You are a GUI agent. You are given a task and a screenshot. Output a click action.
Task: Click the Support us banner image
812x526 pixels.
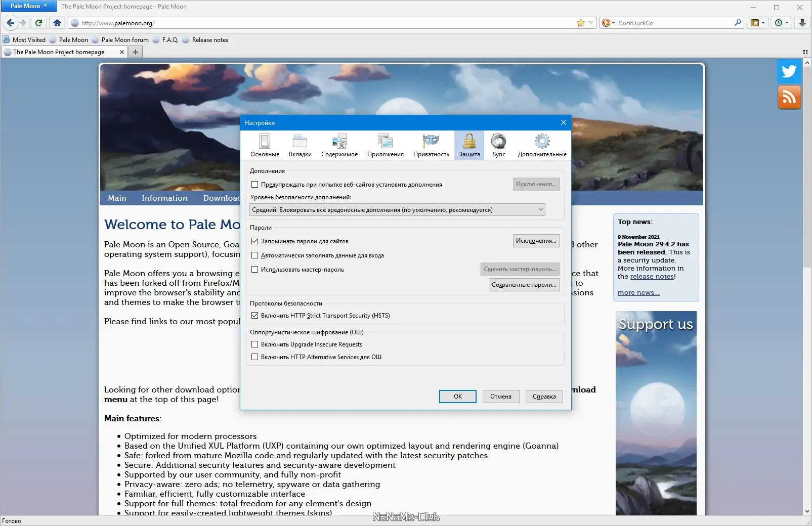click(x=656, y=413)
